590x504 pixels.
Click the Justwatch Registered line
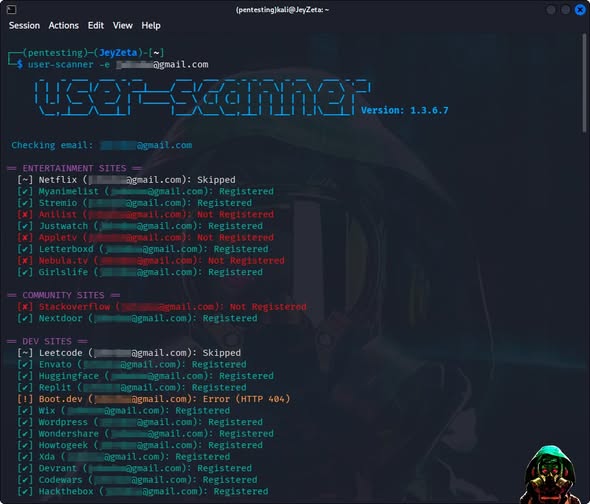pos(140,226)
